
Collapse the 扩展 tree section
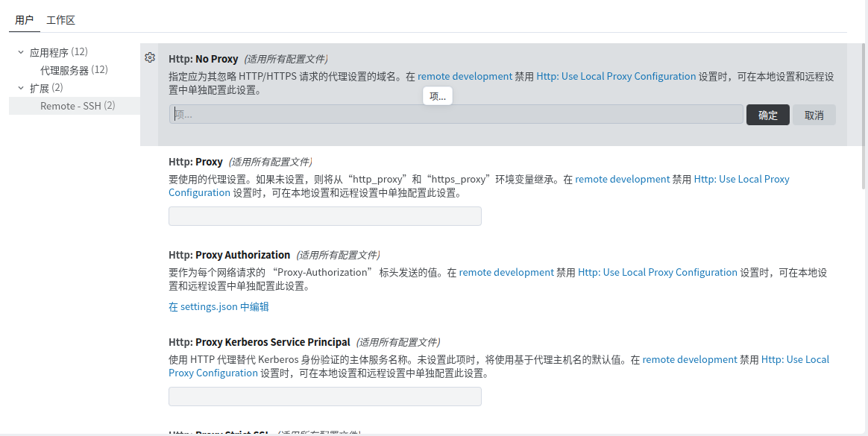pos(21,88)
